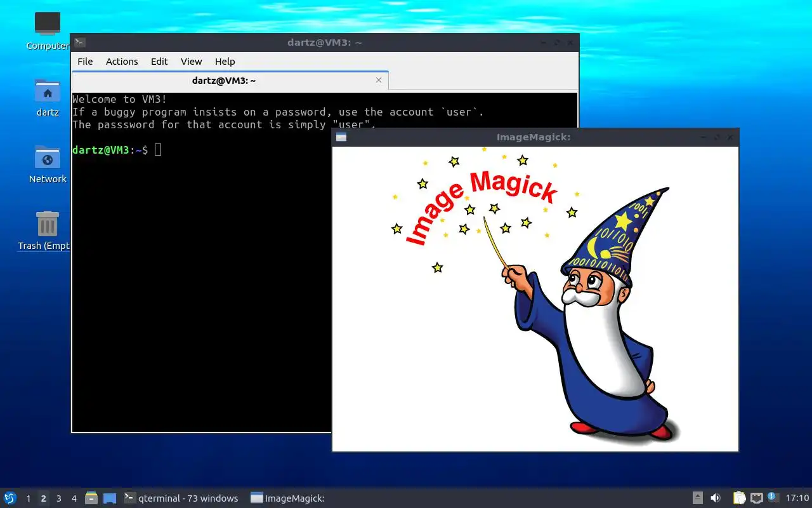Close the ImageMagick window
This screenshot has width=812, height=508.
tap(730, 137)
